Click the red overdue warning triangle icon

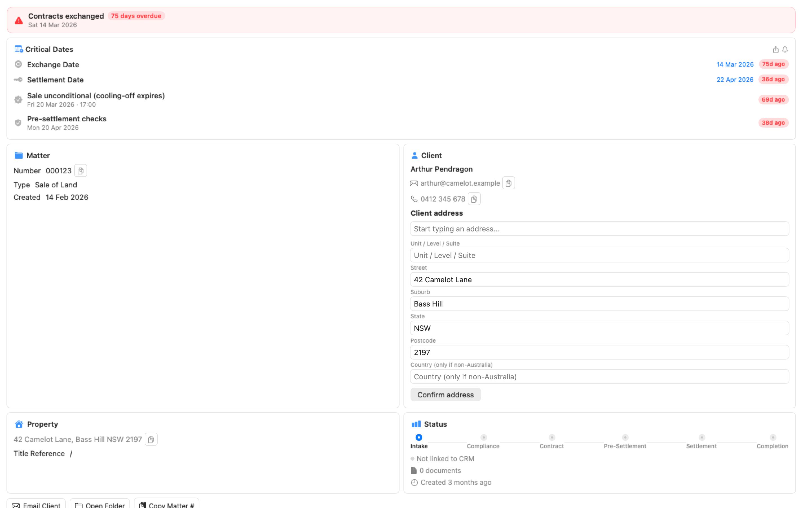19,21
